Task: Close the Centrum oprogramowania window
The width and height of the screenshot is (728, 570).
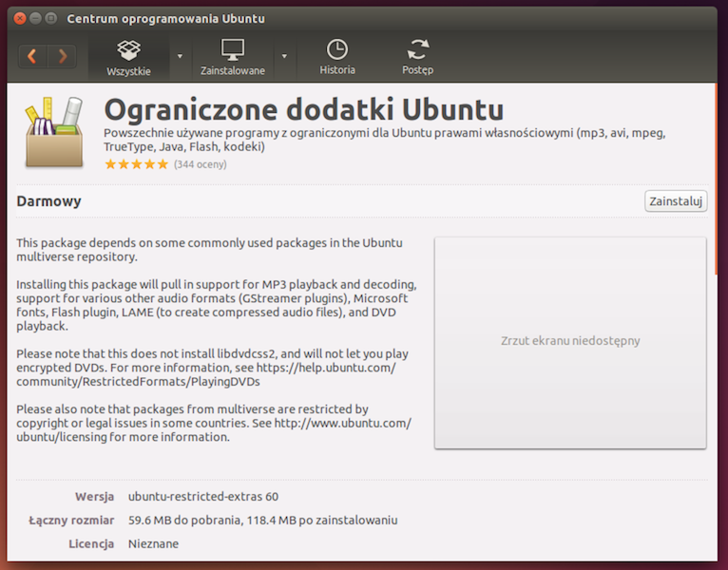Action: point(20,19)
